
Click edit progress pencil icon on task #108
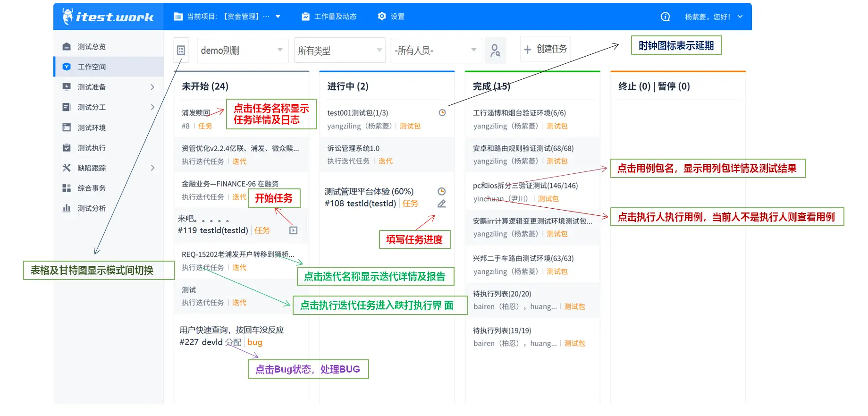[x=442, y=204]
